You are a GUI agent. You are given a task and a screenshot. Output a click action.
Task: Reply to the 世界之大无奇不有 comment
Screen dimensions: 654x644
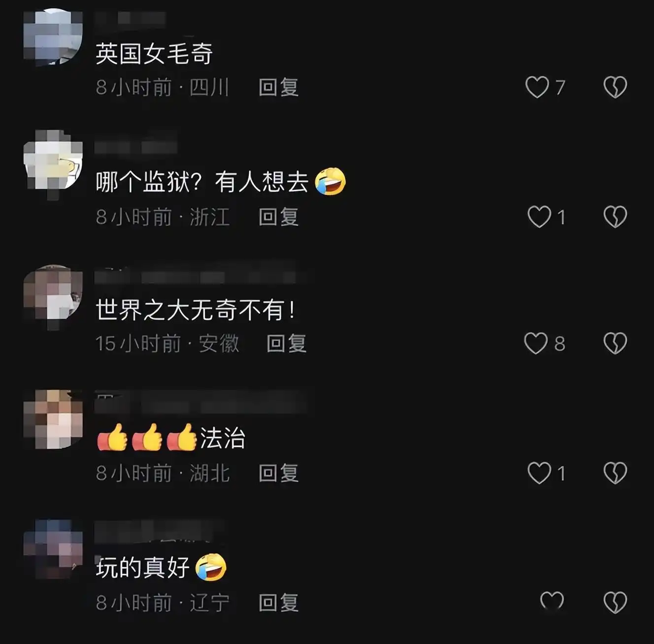[287, 344]
